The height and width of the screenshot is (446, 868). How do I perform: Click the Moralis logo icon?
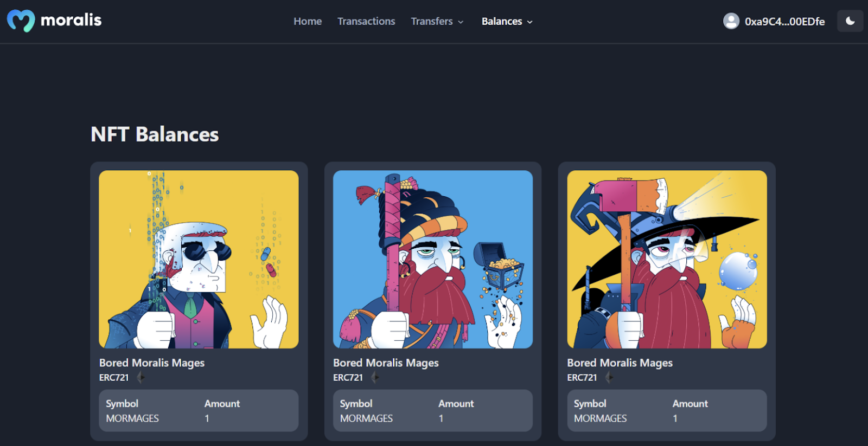21,21
